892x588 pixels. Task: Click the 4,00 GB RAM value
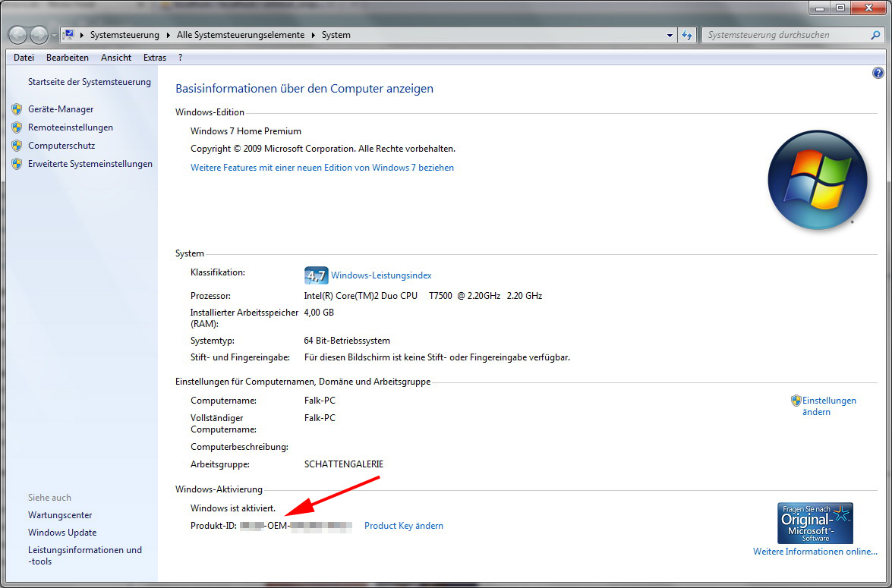tap(319, 313)
